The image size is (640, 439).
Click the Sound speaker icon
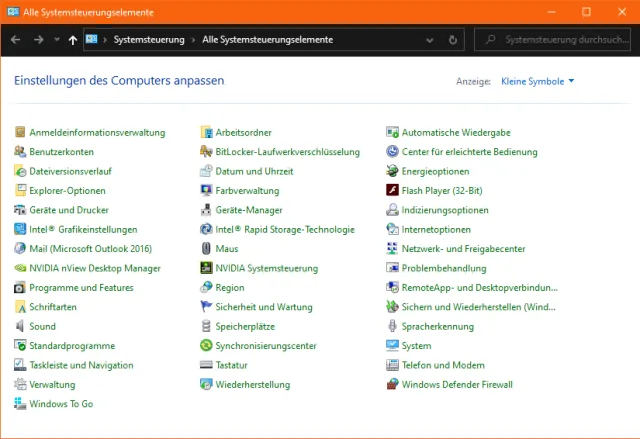[21, 326]
